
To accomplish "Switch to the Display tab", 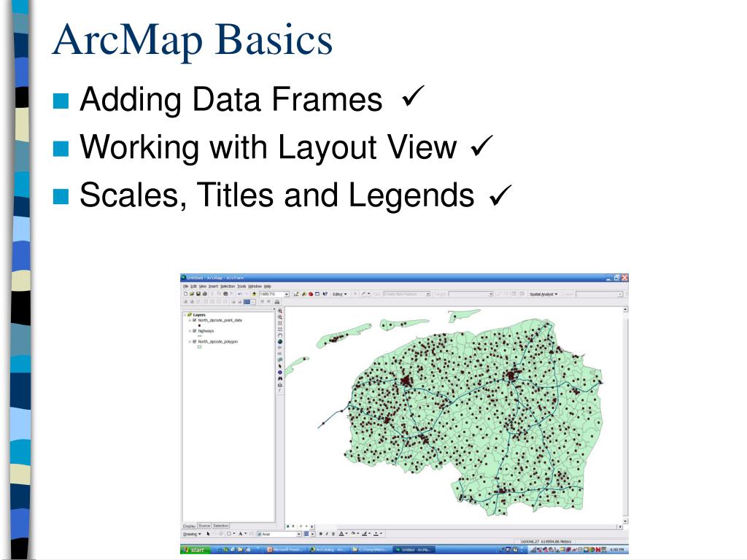I will (x=189, y=526).
